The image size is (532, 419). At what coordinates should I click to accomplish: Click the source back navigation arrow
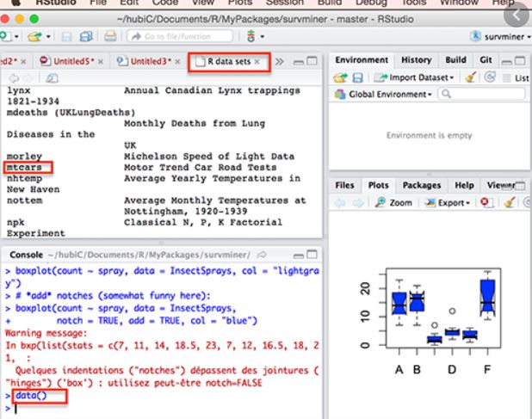[14, 78]
